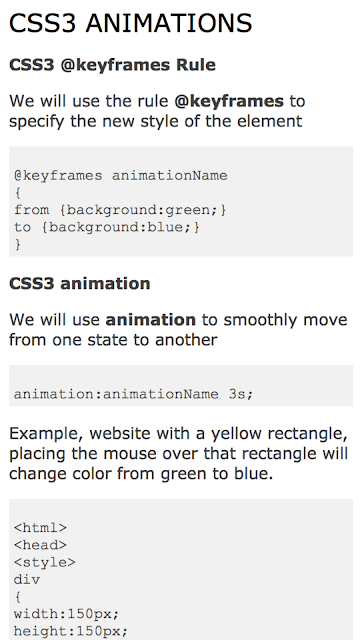This screenshot has height=640, width=360.
Task: Click the 'animation:animationName 3s;' code line
Action: 133,394
